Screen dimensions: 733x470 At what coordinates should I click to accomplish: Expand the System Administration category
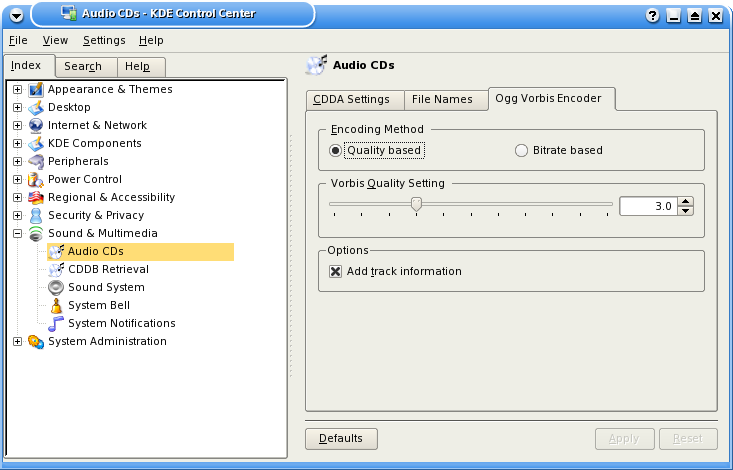pos(17,341)
